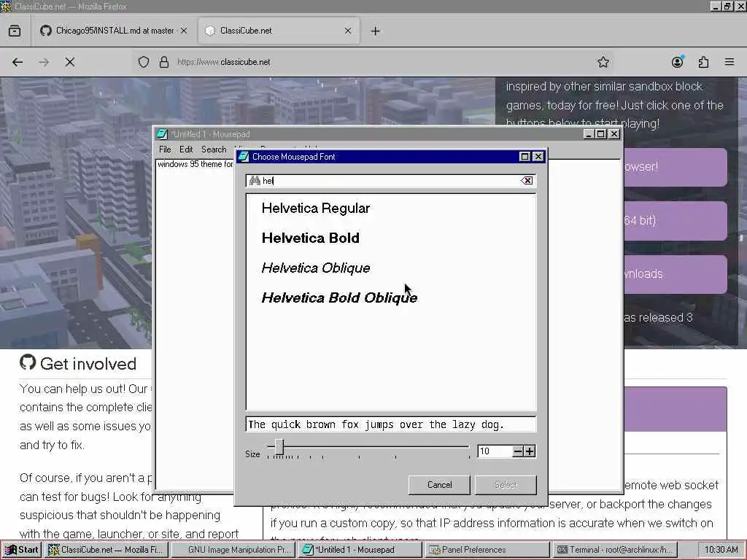Screen dimensions: 747x560
Task: Click the purple browser play button on webpage
Action: [x=676, y=167]
